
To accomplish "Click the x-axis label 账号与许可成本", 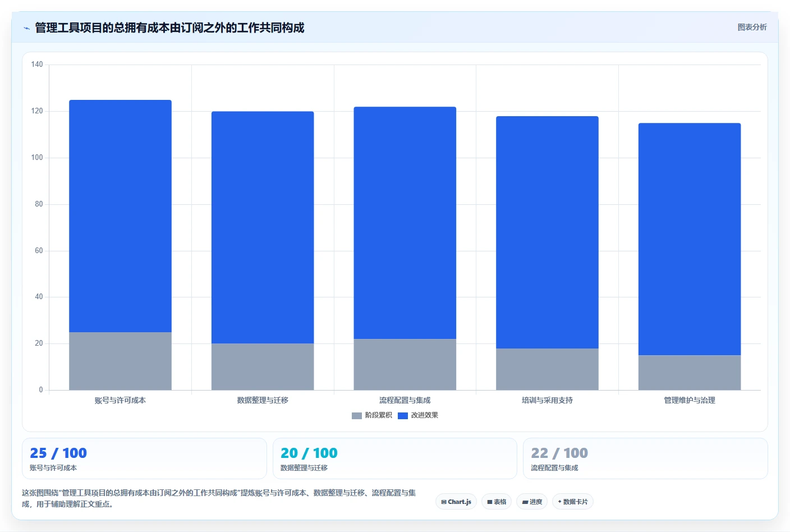I will click(x=120, y=400).
